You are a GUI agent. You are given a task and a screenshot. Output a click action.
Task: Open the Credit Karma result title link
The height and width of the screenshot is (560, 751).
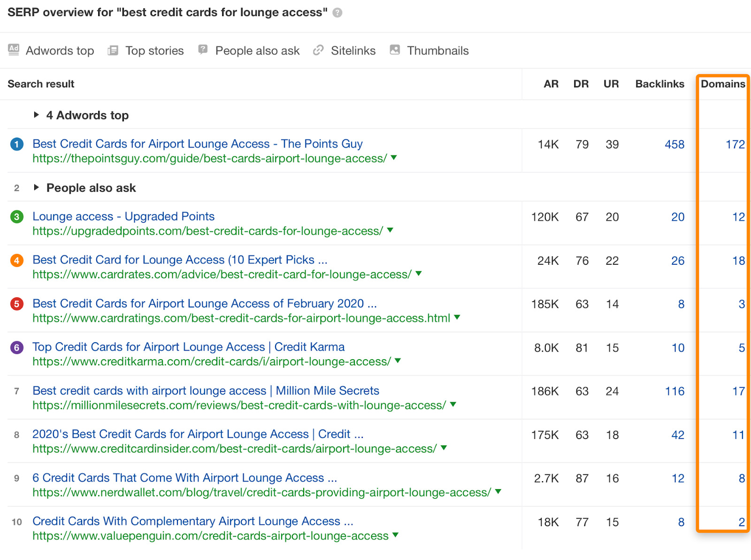pos(188,347)
